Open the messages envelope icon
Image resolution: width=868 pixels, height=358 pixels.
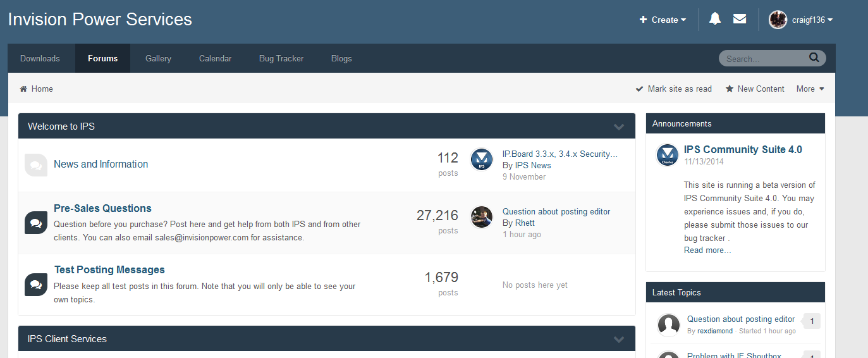[x=740, y=19]
